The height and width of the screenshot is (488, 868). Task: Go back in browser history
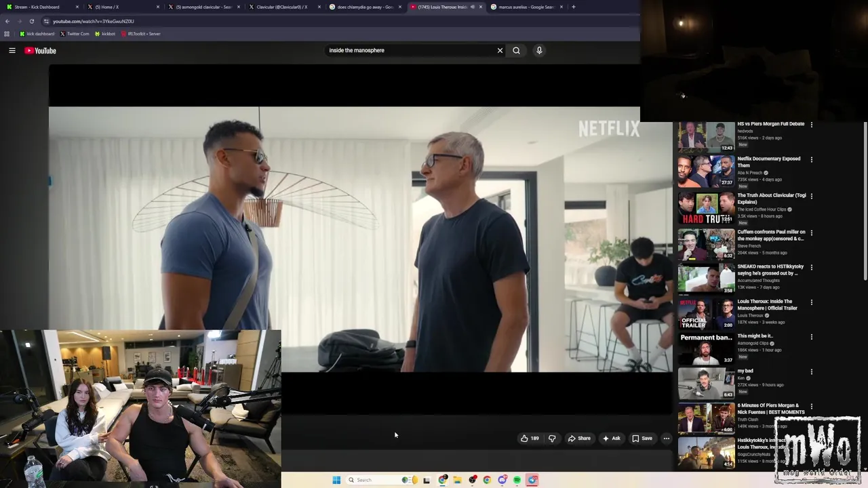pos(7,21)
